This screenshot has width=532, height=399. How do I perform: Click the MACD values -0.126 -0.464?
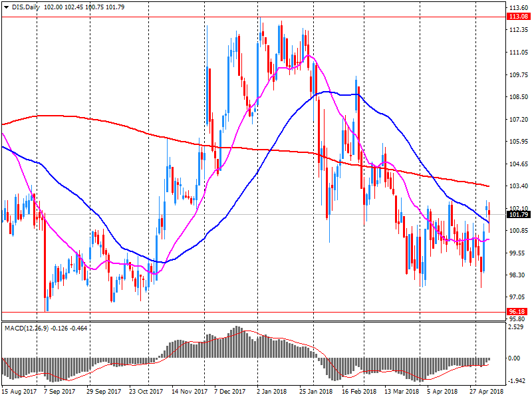[69, 328]
